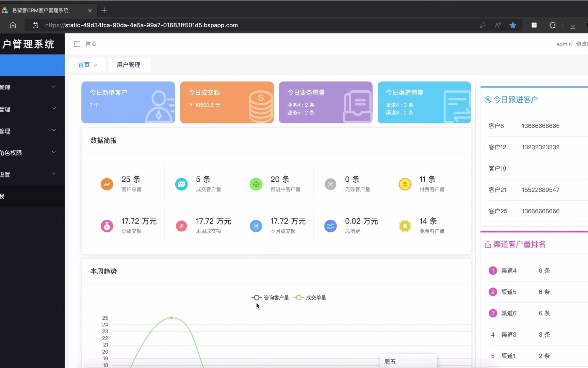Open the 设置 sidebar menu
Viewport: 588px width, 368px height.
32,174
